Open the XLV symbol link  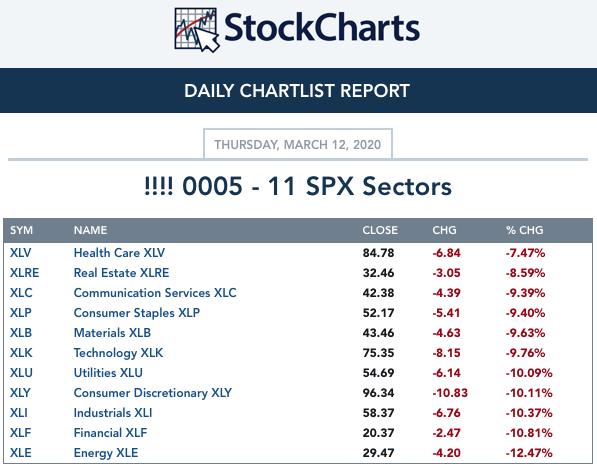point(21,253)
